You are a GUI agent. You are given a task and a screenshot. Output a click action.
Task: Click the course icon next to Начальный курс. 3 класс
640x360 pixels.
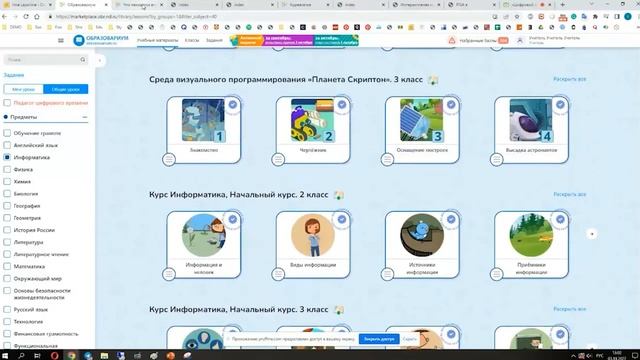(x=338, y=310)
